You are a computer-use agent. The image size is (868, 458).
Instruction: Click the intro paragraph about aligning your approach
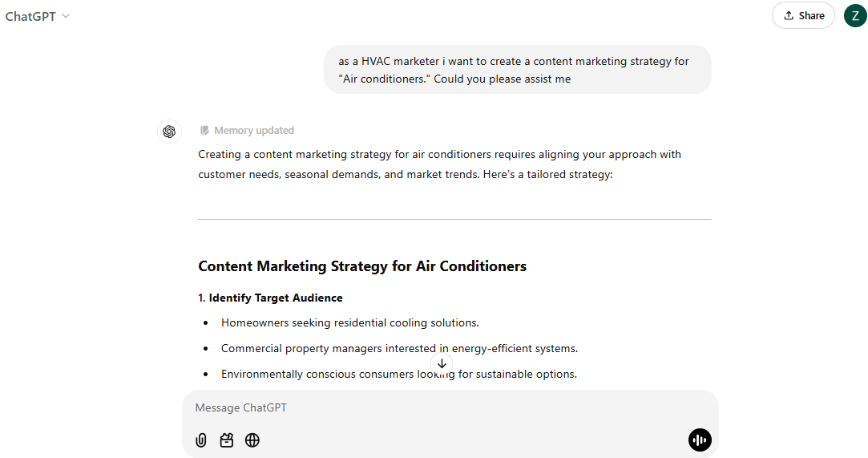[439, 164]
